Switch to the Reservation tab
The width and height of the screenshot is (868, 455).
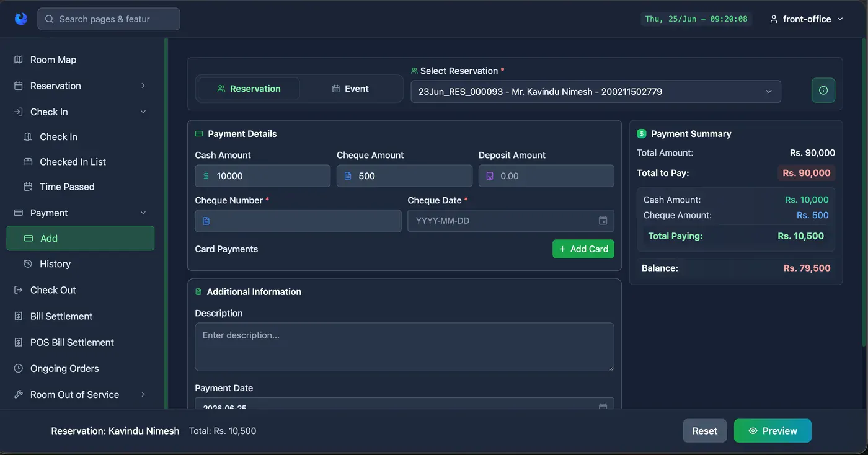click(249, 89)
